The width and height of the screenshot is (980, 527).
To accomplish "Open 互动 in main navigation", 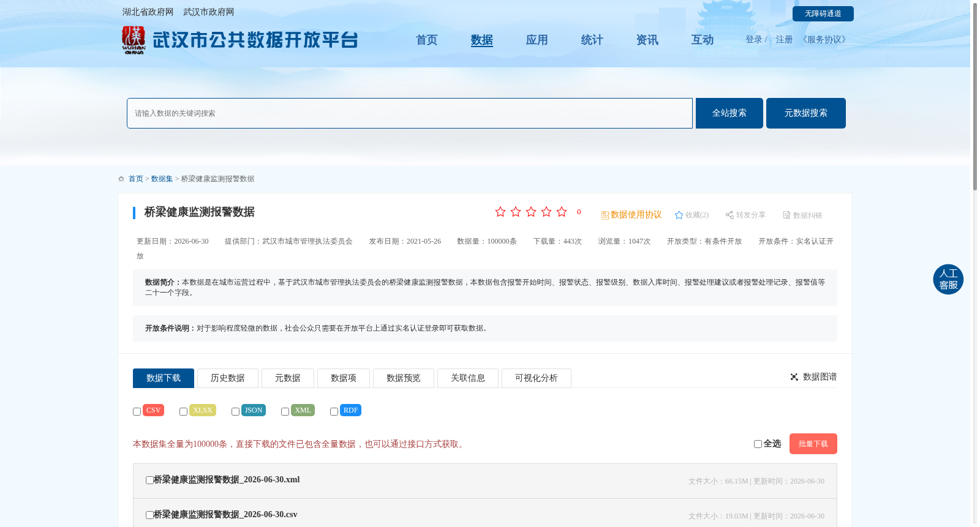I will pos(703,40).
